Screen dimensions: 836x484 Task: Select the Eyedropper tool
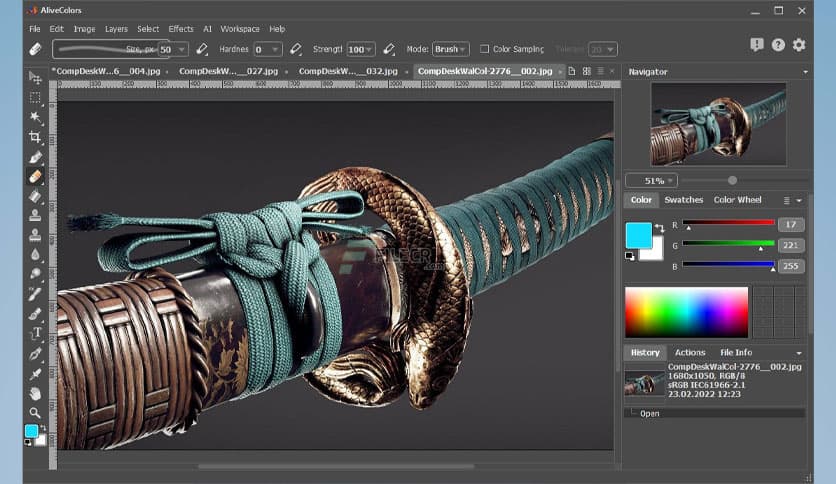[35, 373]
